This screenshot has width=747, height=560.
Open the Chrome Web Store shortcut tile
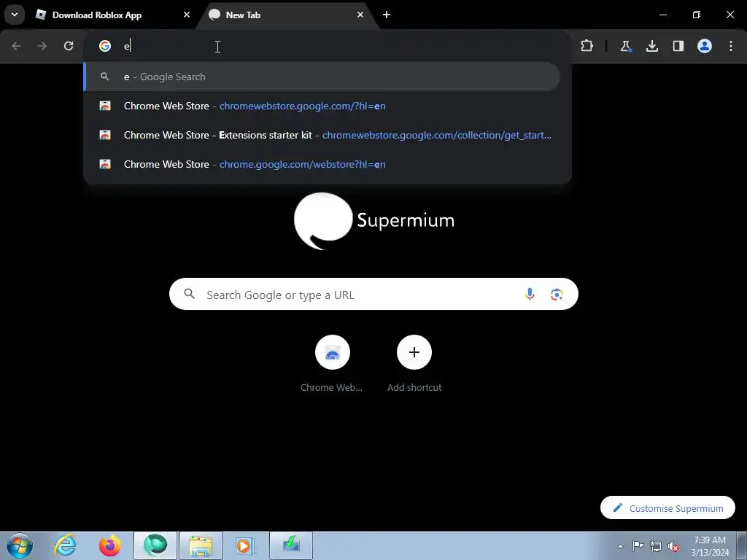[332, 363]
